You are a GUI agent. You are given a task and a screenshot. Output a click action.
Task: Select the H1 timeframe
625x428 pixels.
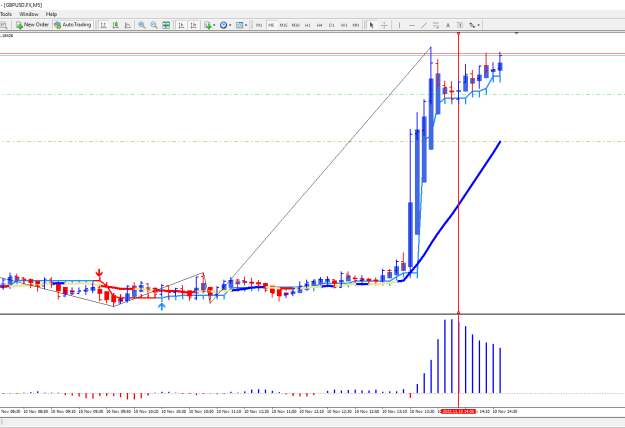pyautogui.click(x=308, y=25)
